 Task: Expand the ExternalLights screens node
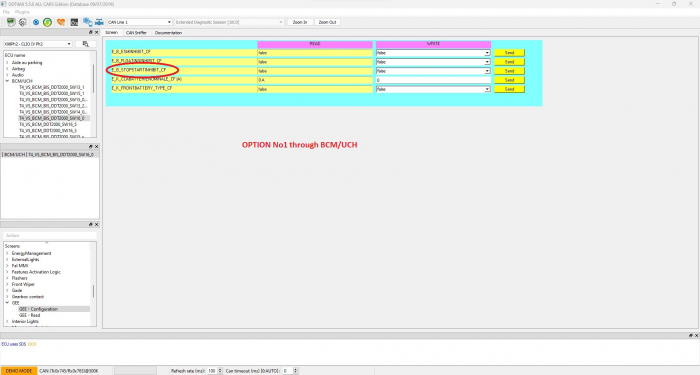(7, 259)
